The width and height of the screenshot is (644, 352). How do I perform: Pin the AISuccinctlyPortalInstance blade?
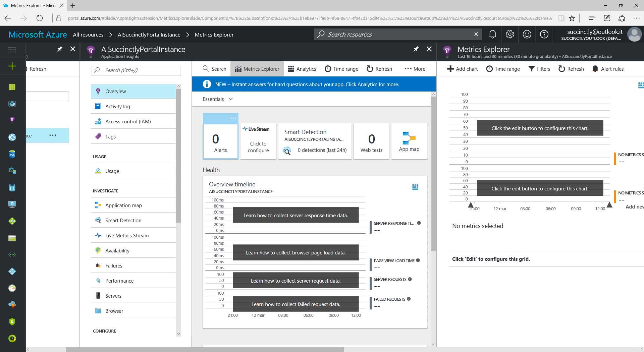416,49
